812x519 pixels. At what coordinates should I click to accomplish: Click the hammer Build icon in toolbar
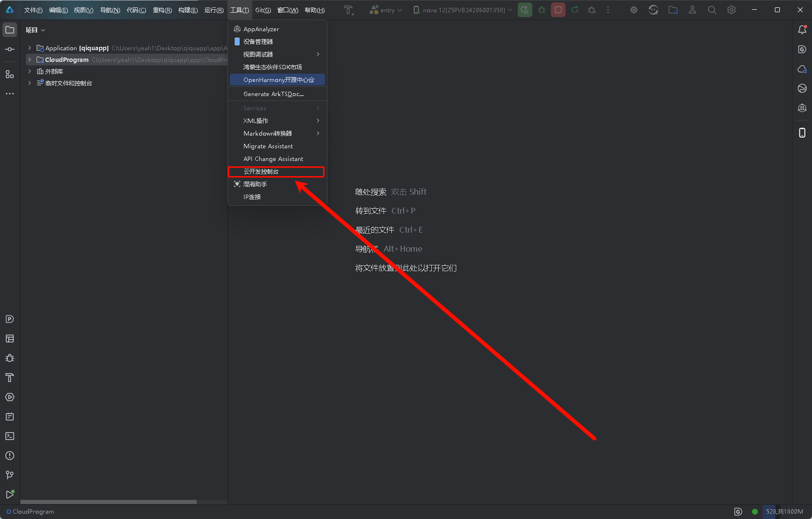tap(348, 10)
